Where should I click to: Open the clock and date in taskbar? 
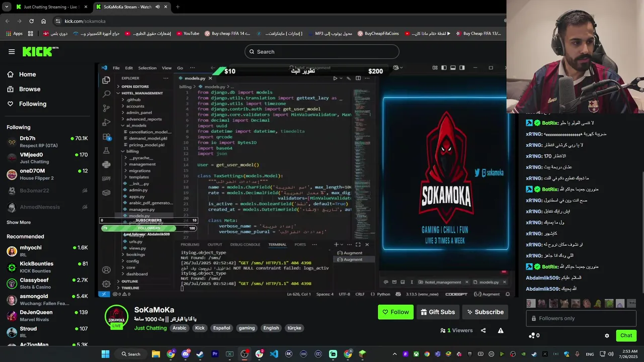[629, 354]
